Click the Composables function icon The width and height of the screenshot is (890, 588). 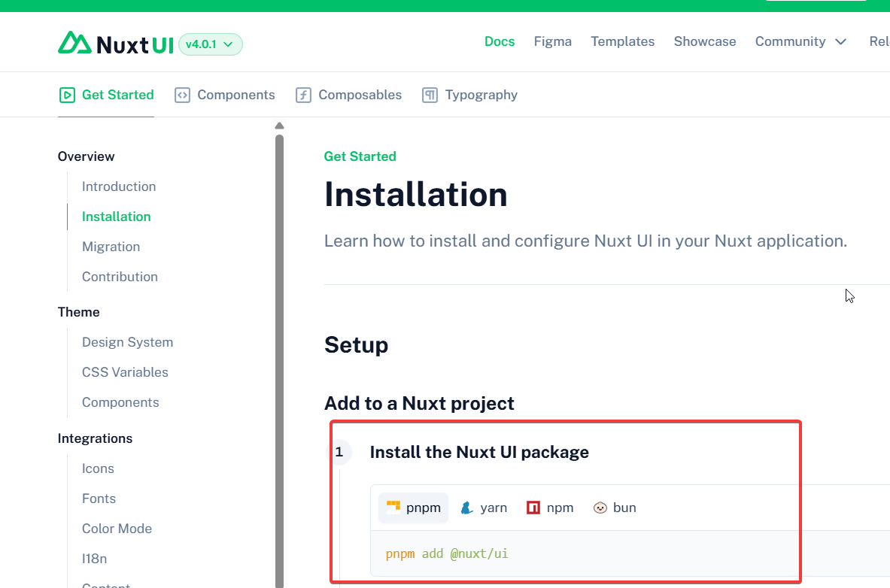pos(302,95)
